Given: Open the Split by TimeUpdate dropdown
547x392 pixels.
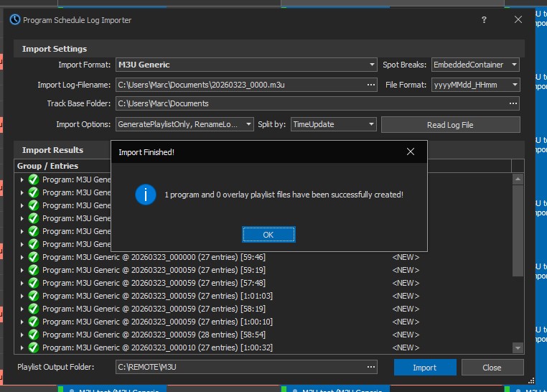Looking at the screenshot, I should (371, 124).
